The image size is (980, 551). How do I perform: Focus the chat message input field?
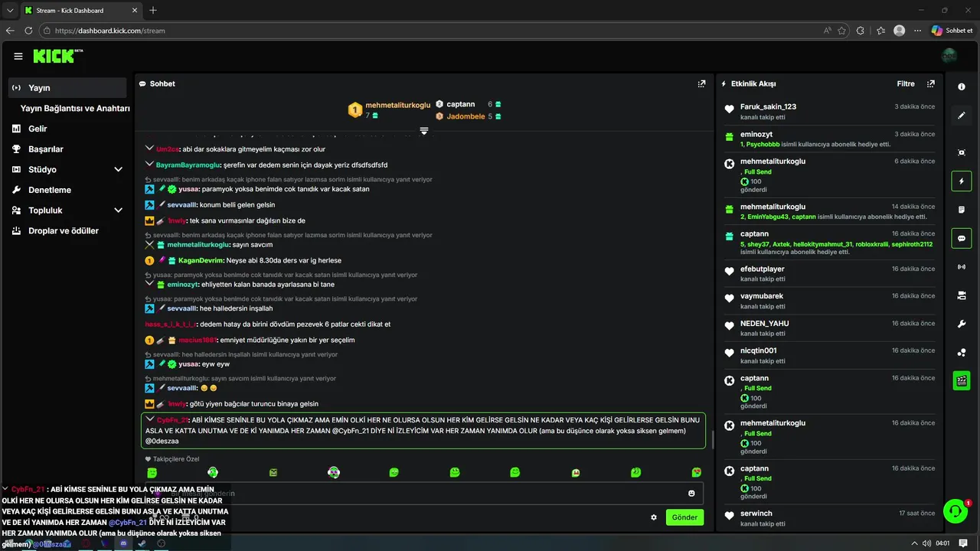coord(423,494)
